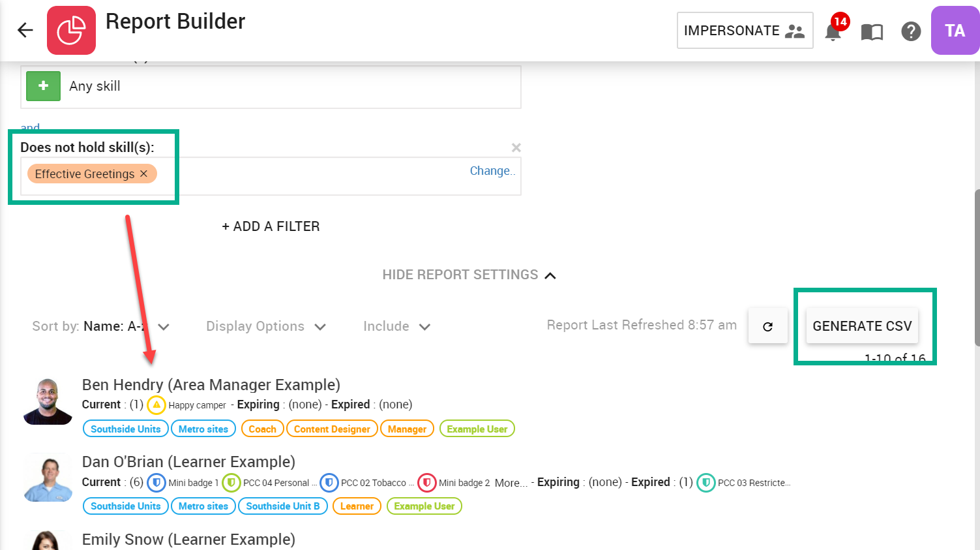This screenshot has width=980, height=550.
Task: Open the TA user avatar menu
Action: (x=955, y=31)
